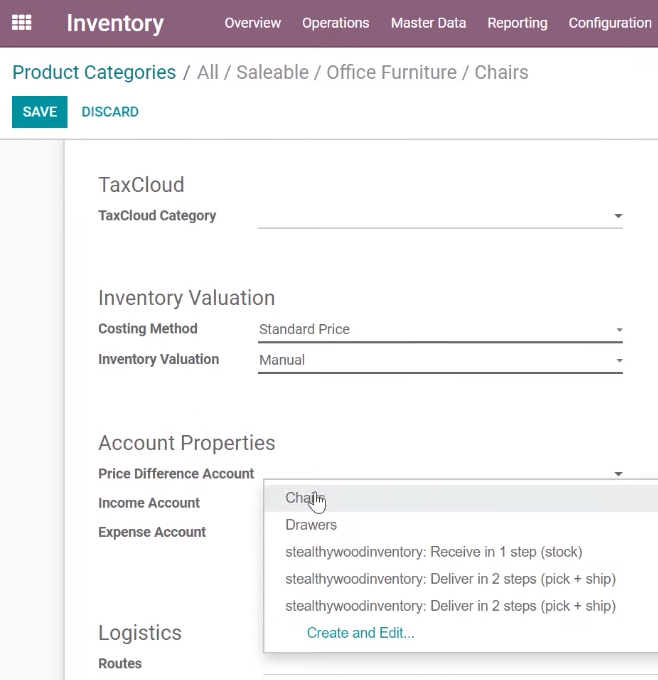The width and height of the screenshot is (658, 680).
Task: Open the Costing Method dropdown
Action: click(x=440, y=330)
